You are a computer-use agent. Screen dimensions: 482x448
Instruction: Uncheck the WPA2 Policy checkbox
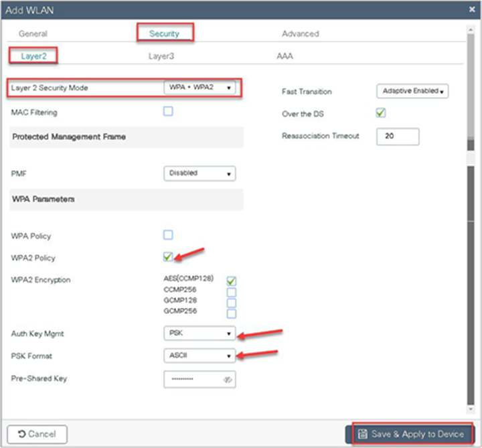click(168, 256)
